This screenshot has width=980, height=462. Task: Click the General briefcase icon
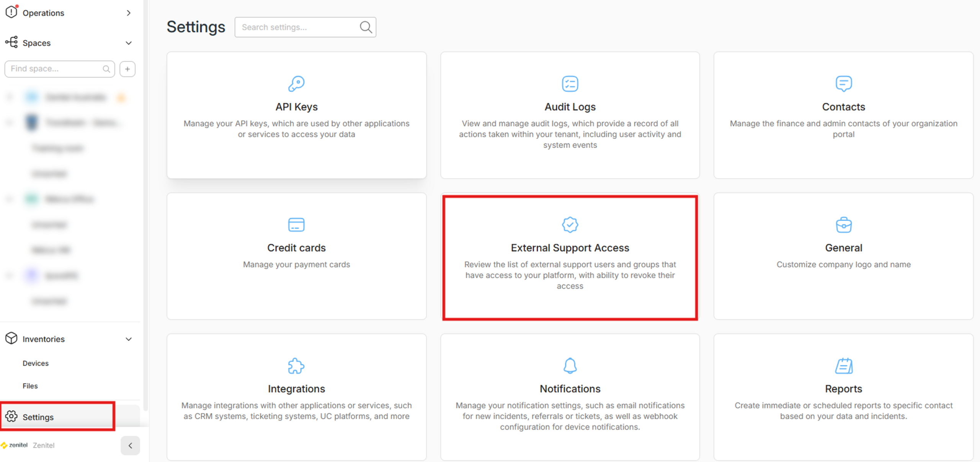tap(843, 225)
